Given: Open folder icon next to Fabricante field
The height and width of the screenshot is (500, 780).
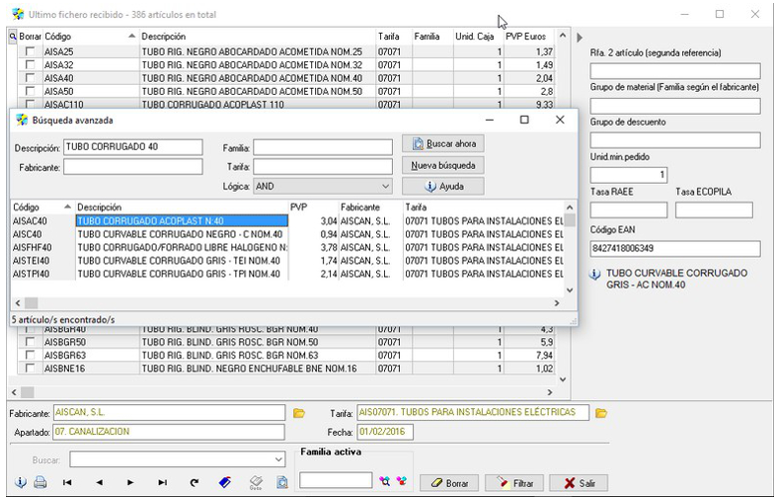Looking at the screenshot, I should point(298,412).
